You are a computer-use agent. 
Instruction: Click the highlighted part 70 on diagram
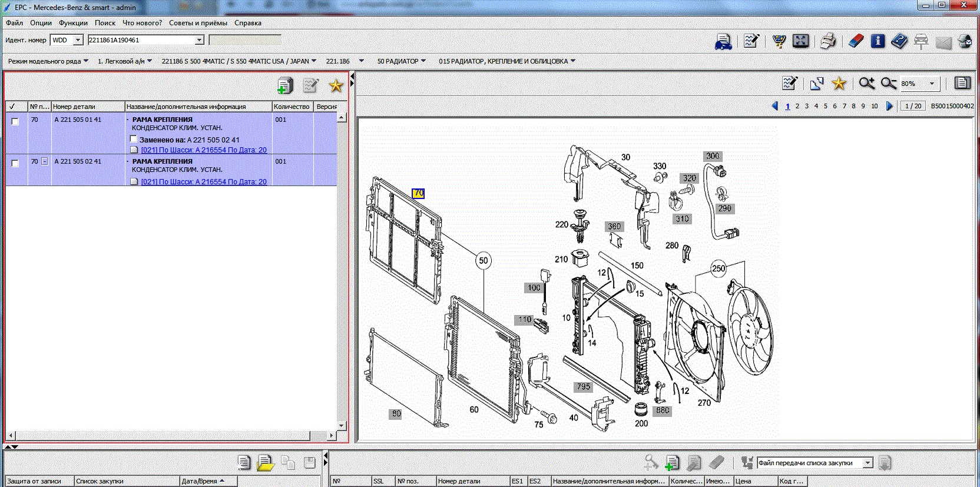418,193
